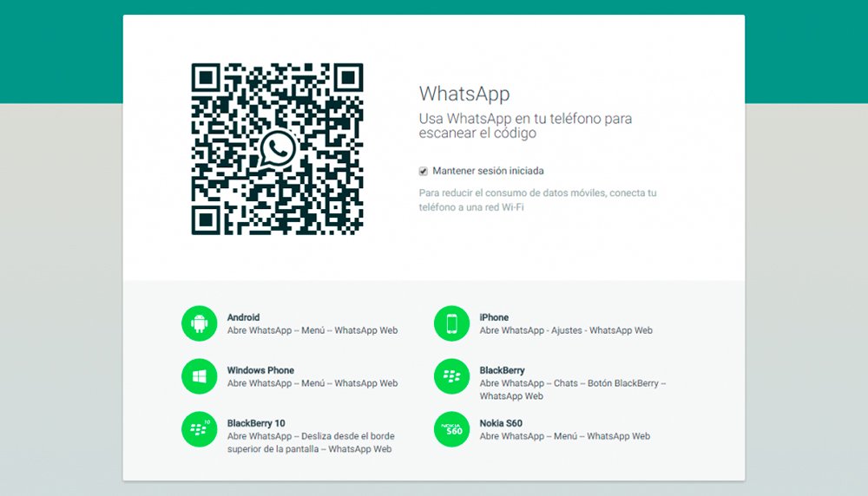Viewport: 868px width, 496px height.
Task: Click the 'Usa WhatsApp en tu teléfono' text
Action: point(525,126)
